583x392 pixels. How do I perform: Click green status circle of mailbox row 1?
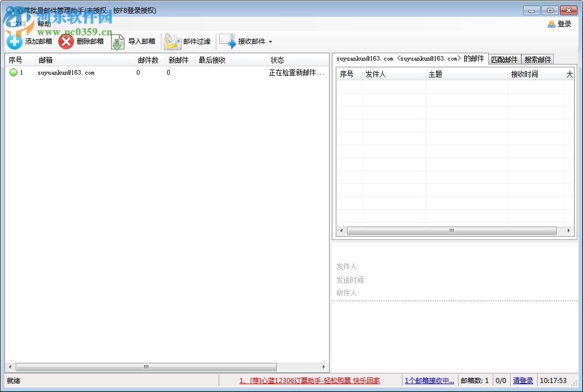13,72
